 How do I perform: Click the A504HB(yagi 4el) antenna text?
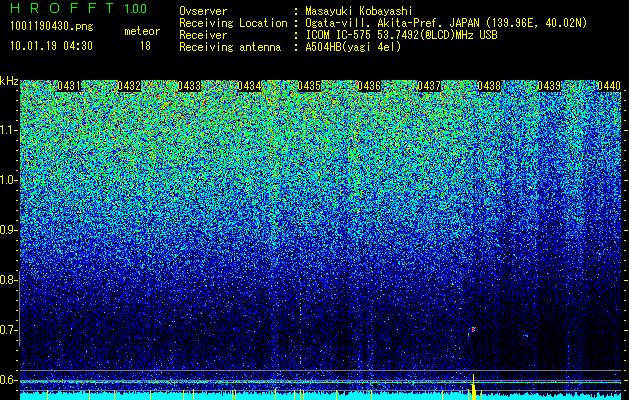coord(353,47)
